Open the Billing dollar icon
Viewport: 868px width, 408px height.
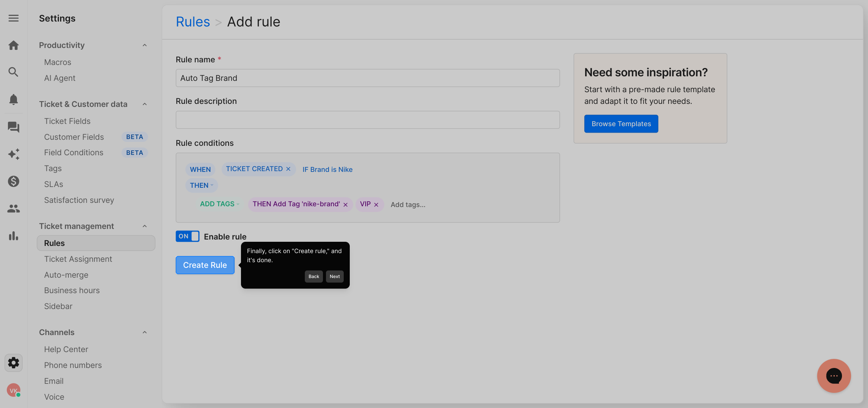click(x=14, y=181)
